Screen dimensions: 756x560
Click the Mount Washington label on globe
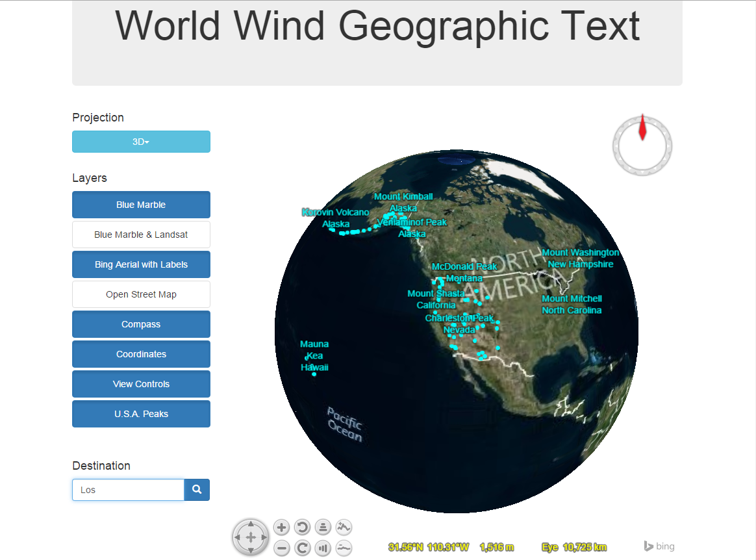pyautogui.click(x=580, y=253)
